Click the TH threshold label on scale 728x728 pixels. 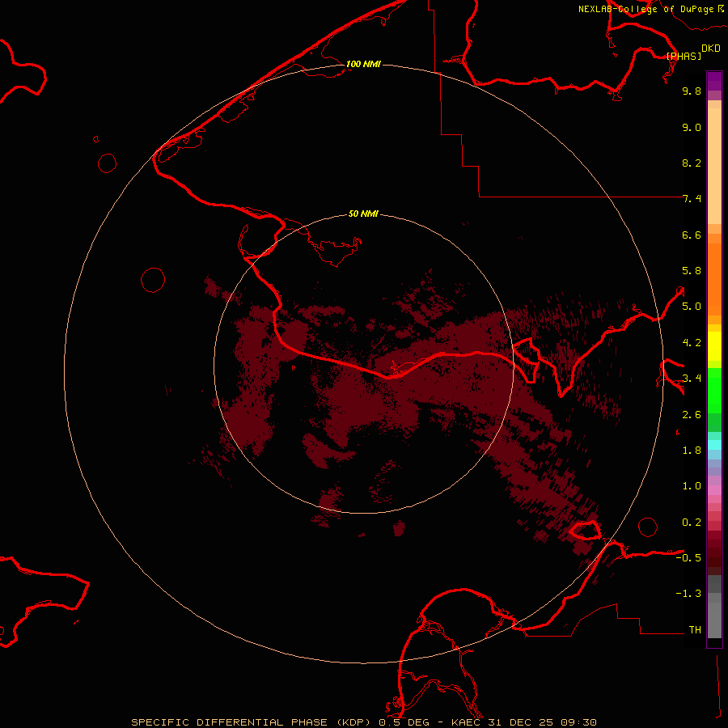[x=695, y=630]
